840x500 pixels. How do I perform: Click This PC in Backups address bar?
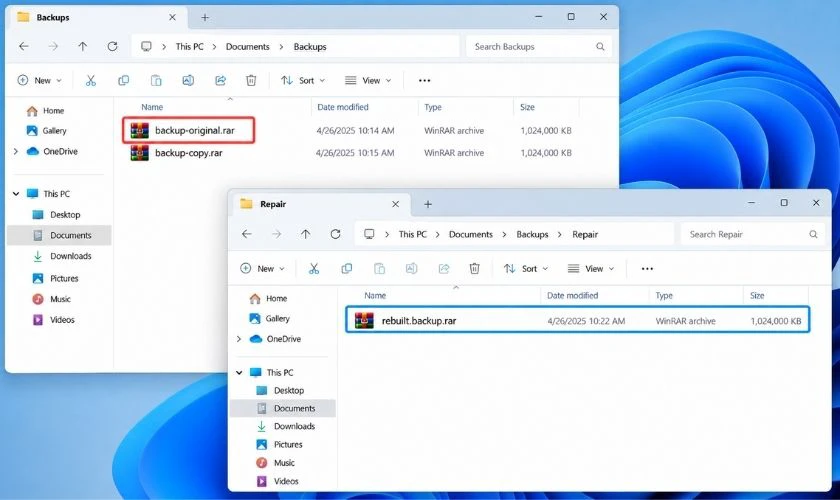pos(190,47)
